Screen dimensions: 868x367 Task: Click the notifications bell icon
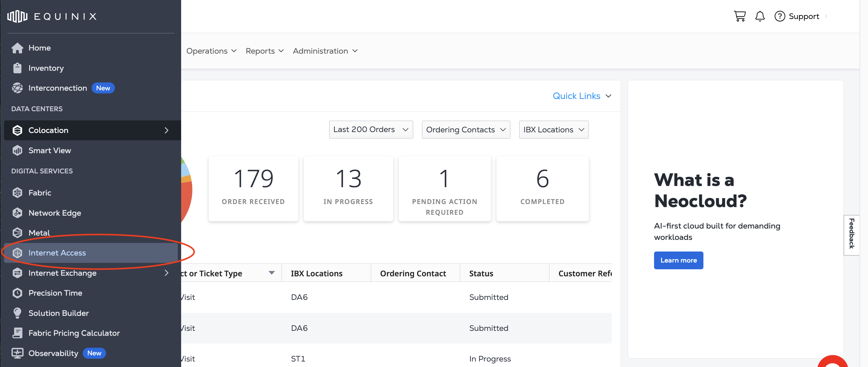pyautogui.click(x=759, y=16)
